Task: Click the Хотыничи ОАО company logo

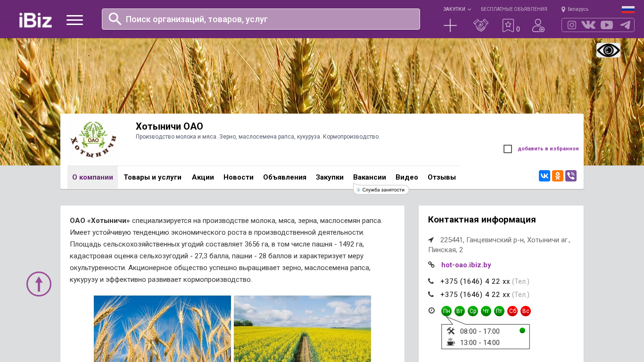Action: (93, 140)
